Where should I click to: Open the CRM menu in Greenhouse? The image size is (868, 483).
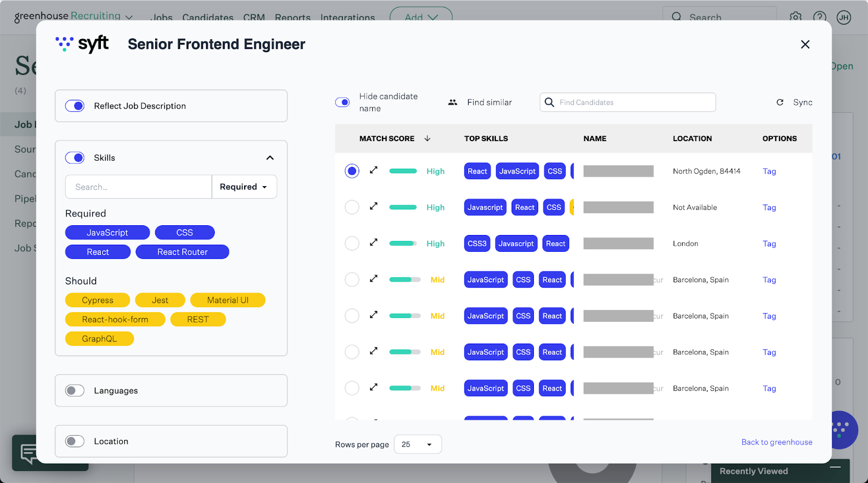[x=254, y=17]
